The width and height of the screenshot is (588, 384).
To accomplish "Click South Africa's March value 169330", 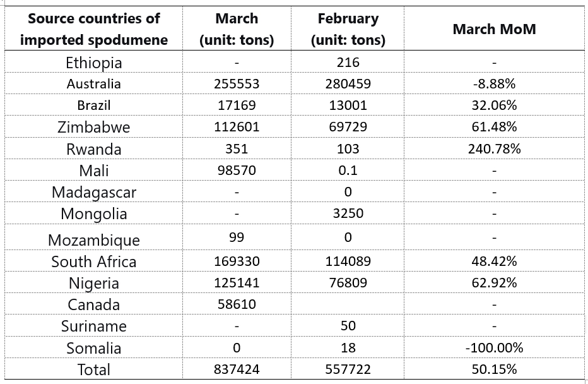I will tap(237, 261).
